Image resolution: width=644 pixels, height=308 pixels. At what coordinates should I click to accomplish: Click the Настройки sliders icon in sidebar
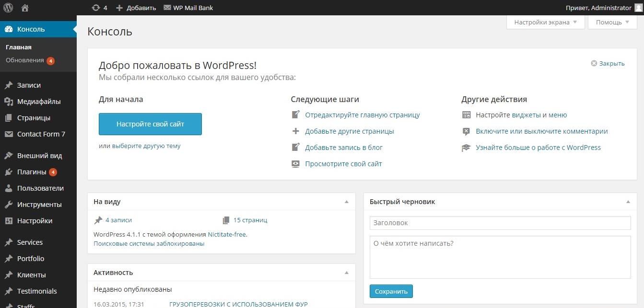(9, 221)
